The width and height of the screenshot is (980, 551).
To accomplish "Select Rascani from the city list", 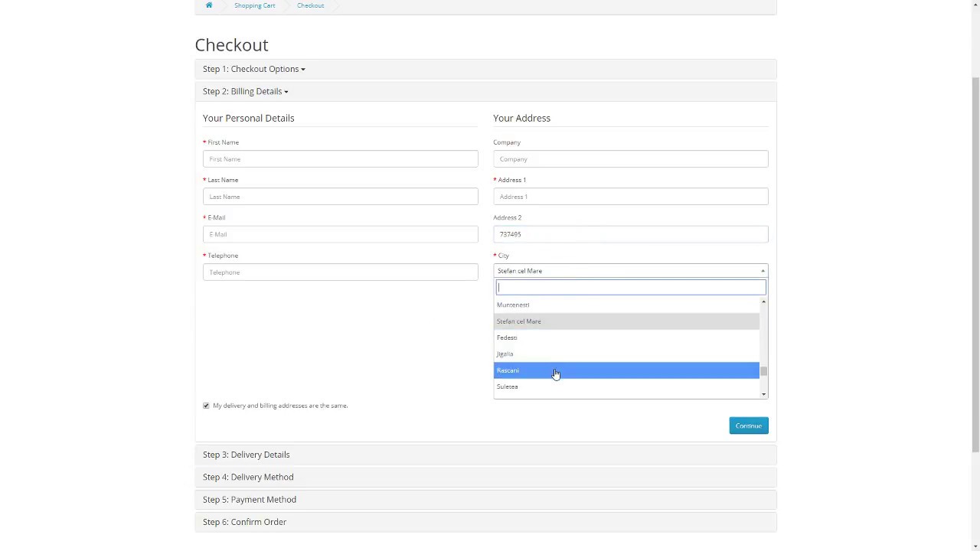I will coord(508,370).
